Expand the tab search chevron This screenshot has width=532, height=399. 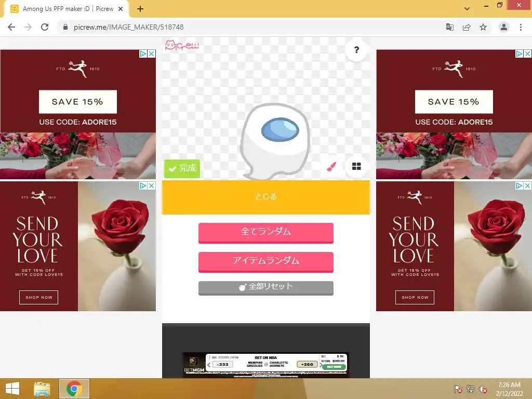467,9
